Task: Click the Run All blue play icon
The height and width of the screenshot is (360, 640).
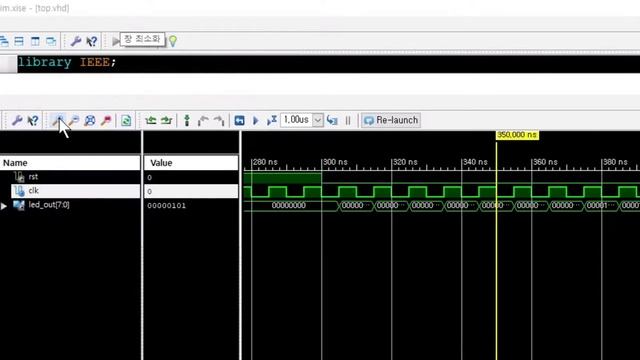Action: pyautogui.click(x=256, y=120)
